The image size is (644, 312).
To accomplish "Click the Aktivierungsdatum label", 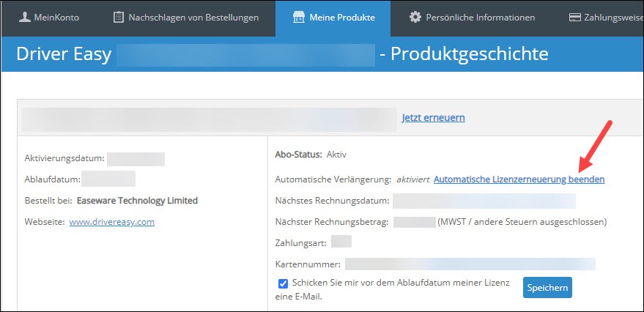I will pyautogui.click(x=64, y=158).
